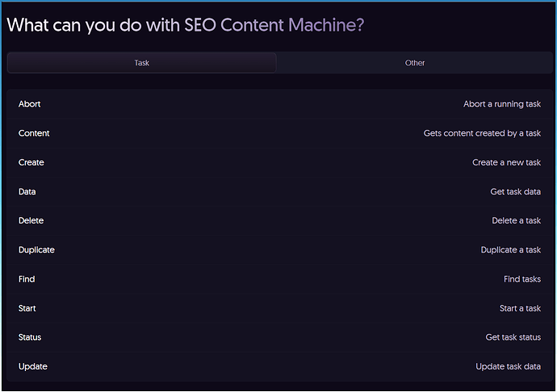This screenshot has height=392, width=557.
Task: Select the Update row label
Action: [x=33, y=366]
